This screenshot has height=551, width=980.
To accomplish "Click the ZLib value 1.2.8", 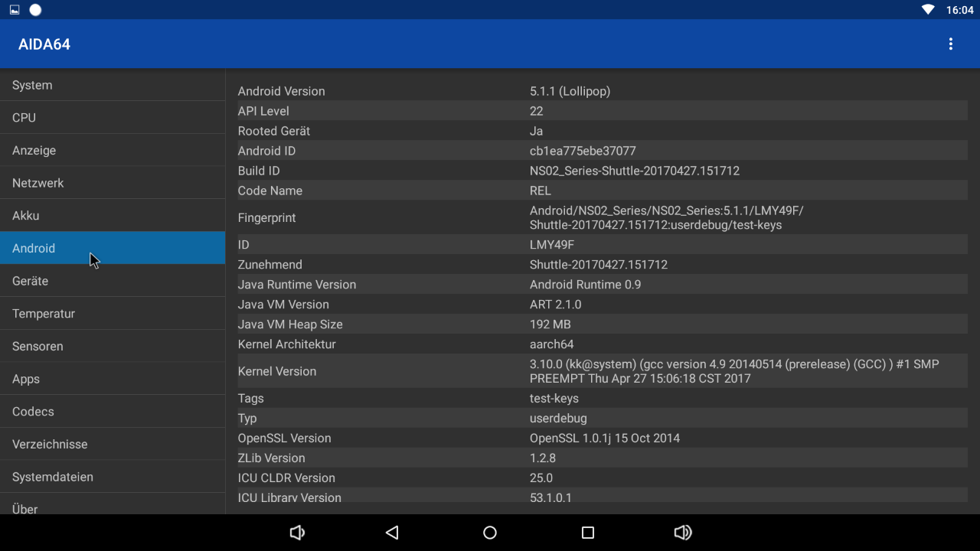I will [x=542, y=458].
